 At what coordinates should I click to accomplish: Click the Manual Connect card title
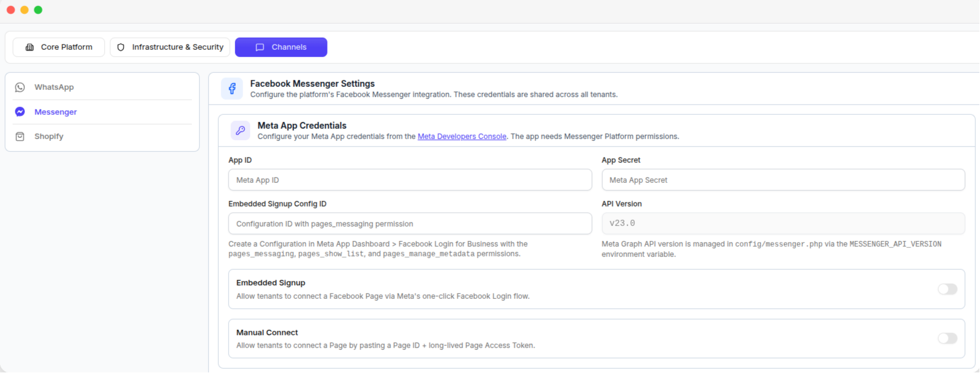click(x=267, y=333)
